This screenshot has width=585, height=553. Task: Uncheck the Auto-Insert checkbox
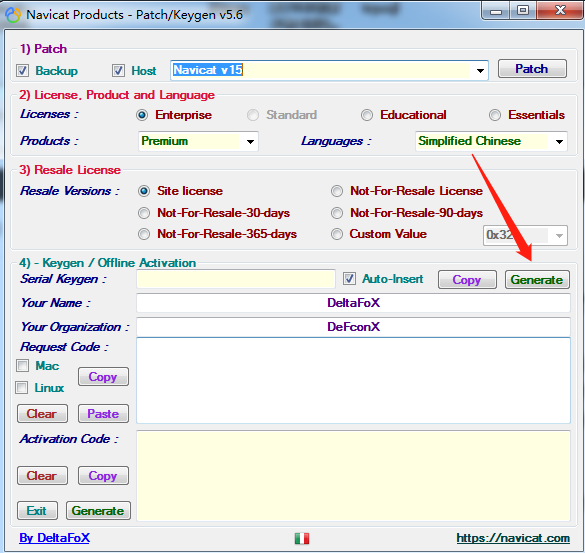click(x=349, y=279)
